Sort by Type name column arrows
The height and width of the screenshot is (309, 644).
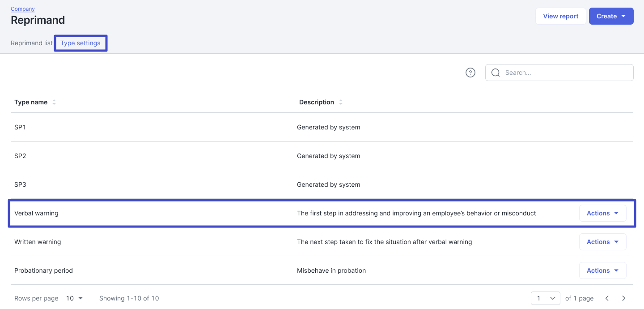tap(54, 102)
